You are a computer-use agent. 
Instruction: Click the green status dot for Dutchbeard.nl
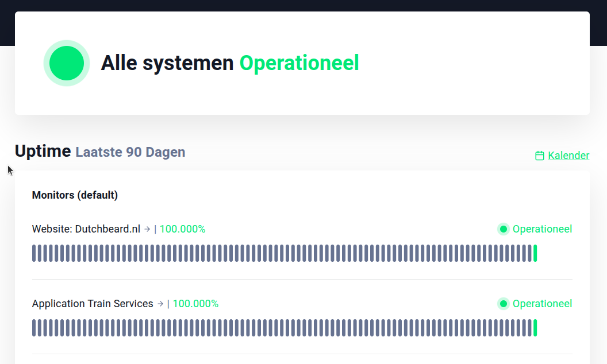504,229
